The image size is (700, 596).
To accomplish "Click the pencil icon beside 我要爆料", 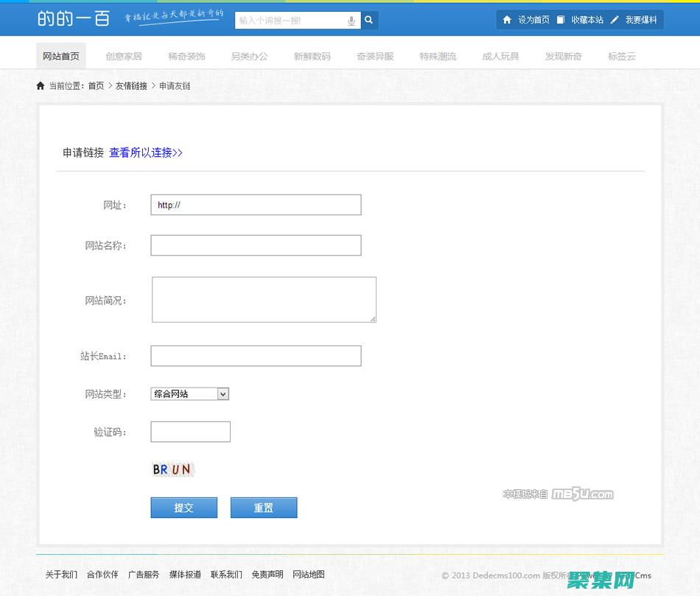I will [x=615, y=20].
